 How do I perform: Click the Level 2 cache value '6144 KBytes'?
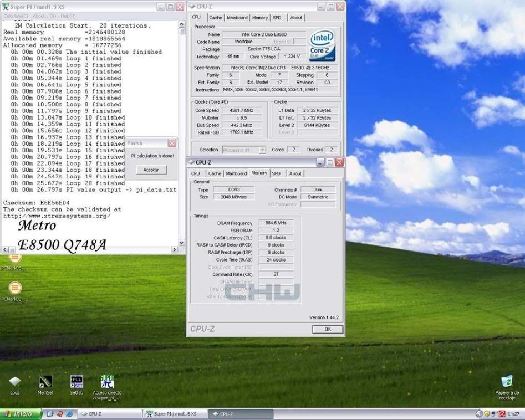coord(317,125)
